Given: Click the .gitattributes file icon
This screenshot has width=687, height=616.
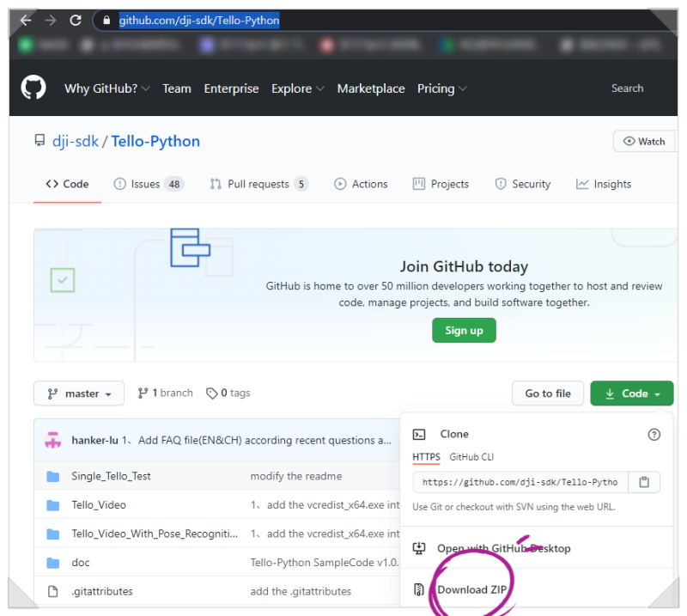Looking at the screenshot, I should click(53, 591).
